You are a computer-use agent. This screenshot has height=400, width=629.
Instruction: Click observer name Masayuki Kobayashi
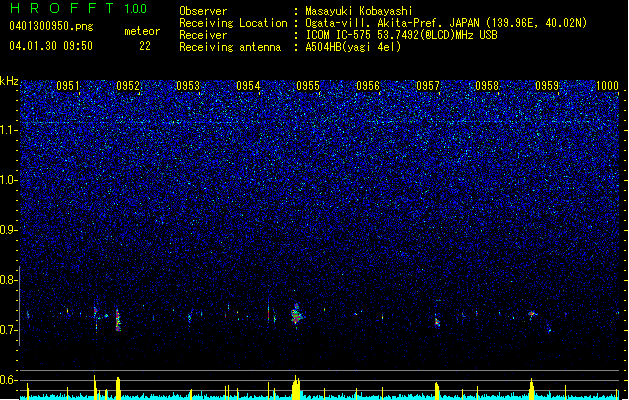pos(359,11)
